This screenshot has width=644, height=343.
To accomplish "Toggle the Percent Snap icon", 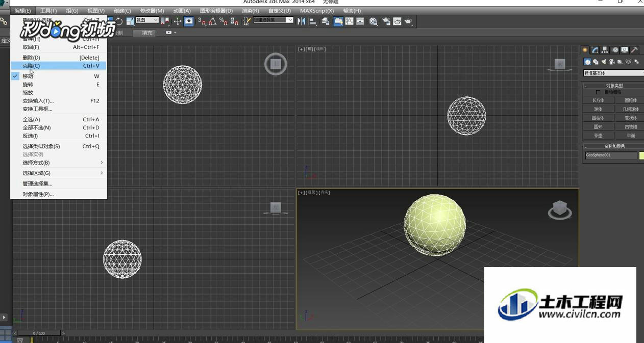I will pos(223,21).
